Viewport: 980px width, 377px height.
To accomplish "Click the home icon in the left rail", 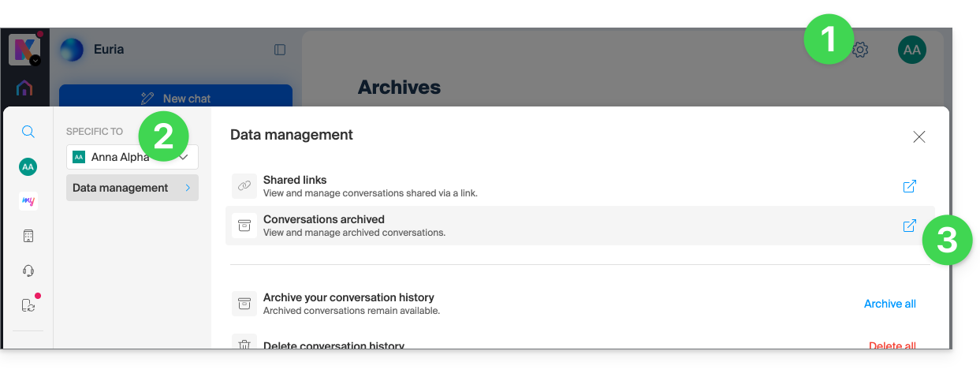I will pos(24,88).
